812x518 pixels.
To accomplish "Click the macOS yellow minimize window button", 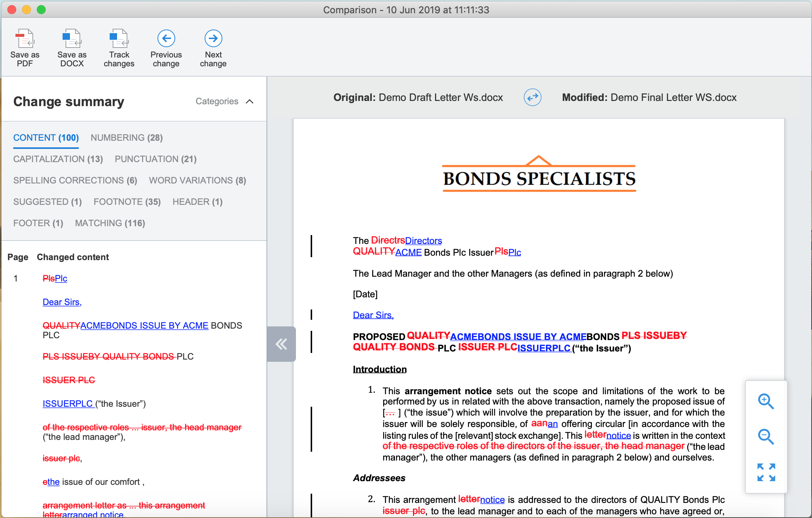I will coord(27,10).
